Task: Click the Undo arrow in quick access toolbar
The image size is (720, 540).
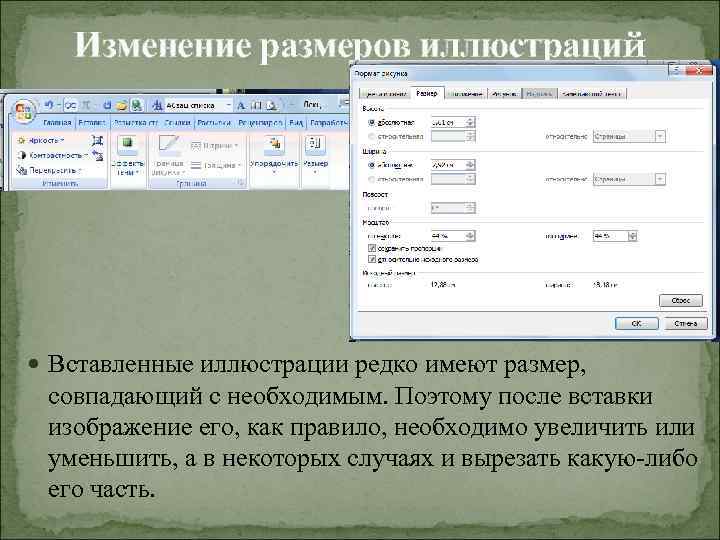Action: [49, 106]
